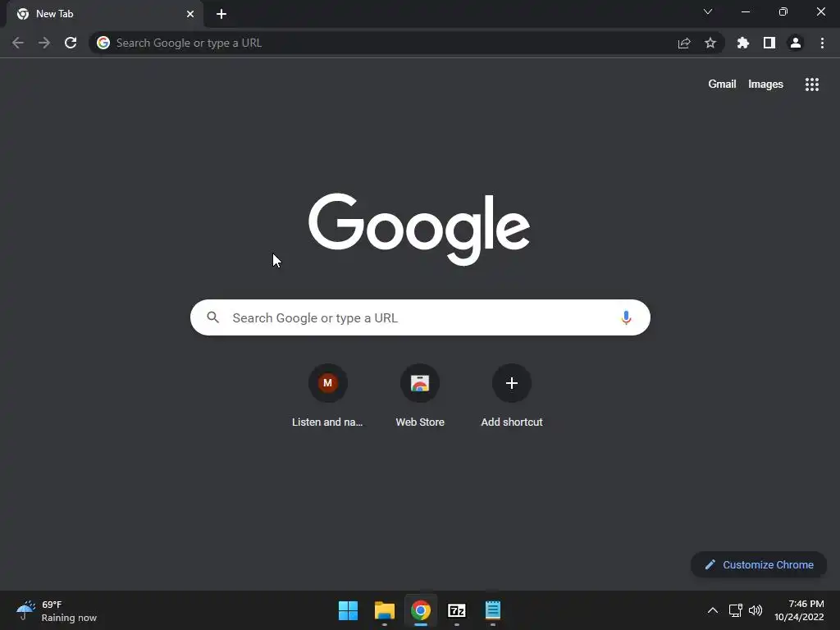Viewport: 840px width, 630px height.
Task: Click the Google logo
Action: coord(419,229)
